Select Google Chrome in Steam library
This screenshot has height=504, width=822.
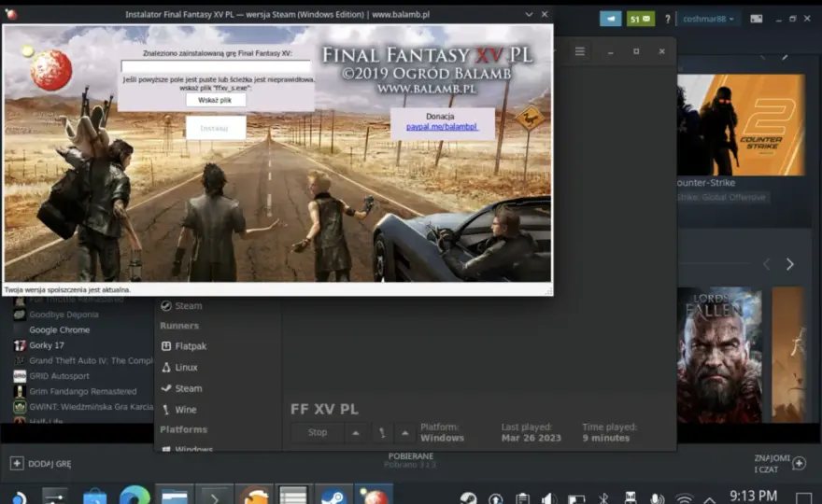click(59, 330)
